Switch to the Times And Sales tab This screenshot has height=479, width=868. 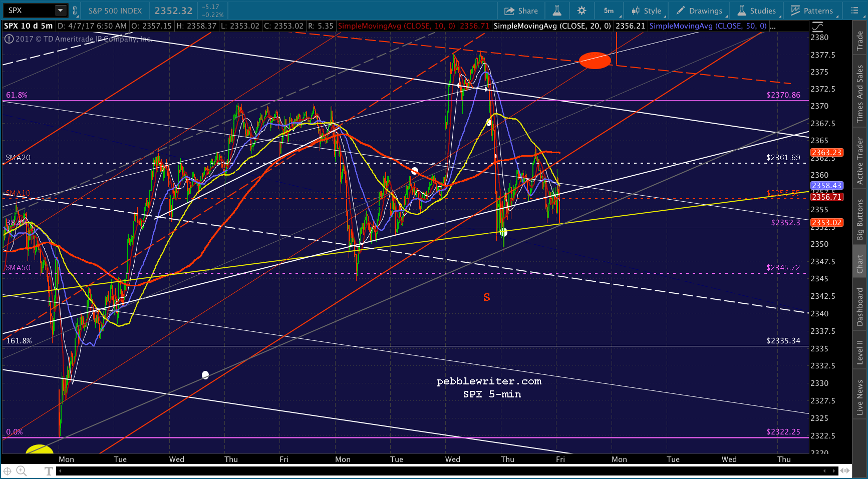point(860,94)
